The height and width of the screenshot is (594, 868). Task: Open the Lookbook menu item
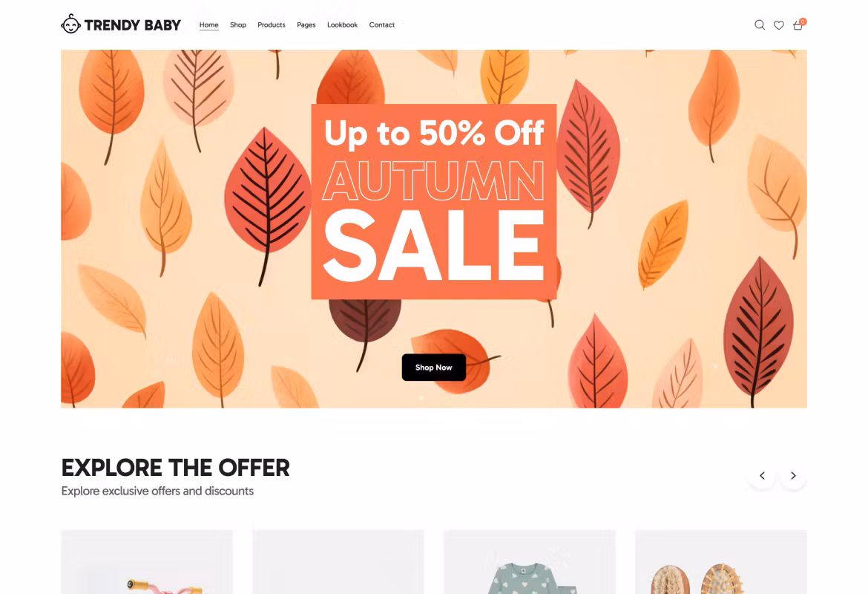point(342,25)
